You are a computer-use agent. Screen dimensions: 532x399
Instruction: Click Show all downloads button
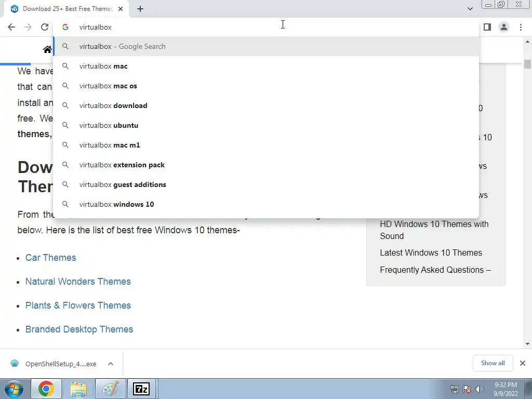point(493,363)
